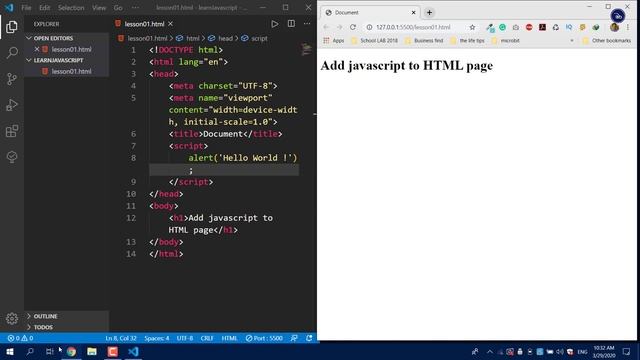Open the Other bookmarks folder

click(x=607, y=40)
